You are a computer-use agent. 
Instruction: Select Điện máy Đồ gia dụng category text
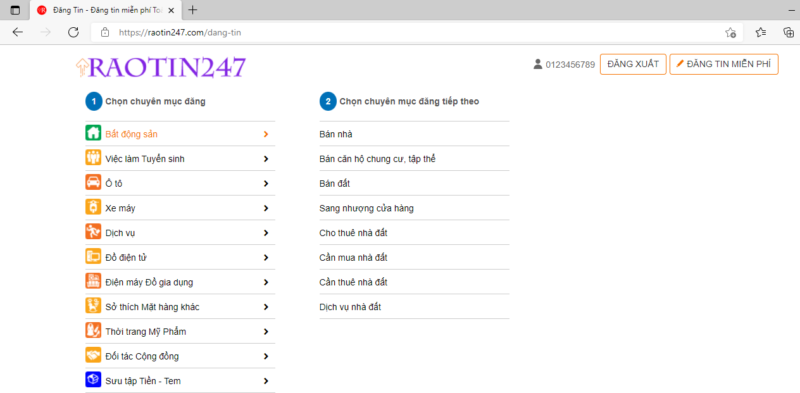pyautogui.click(x=149, y=282)
